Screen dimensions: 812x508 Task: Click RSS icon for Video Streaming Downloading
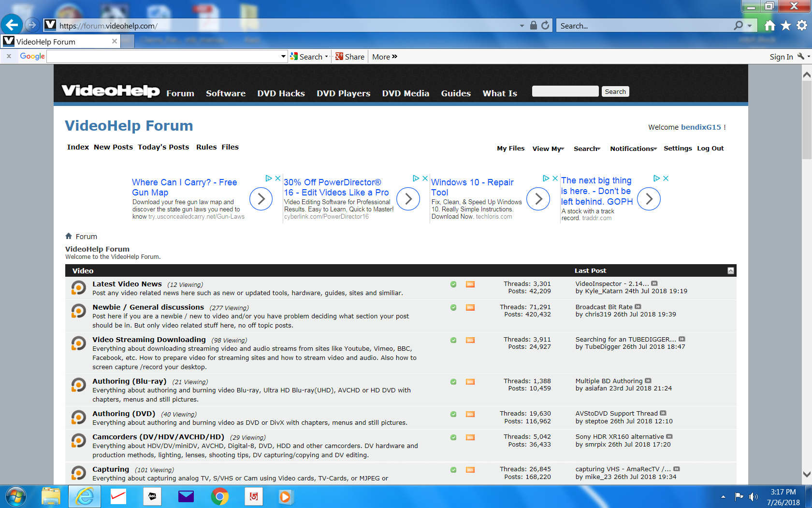coord(470,340)
